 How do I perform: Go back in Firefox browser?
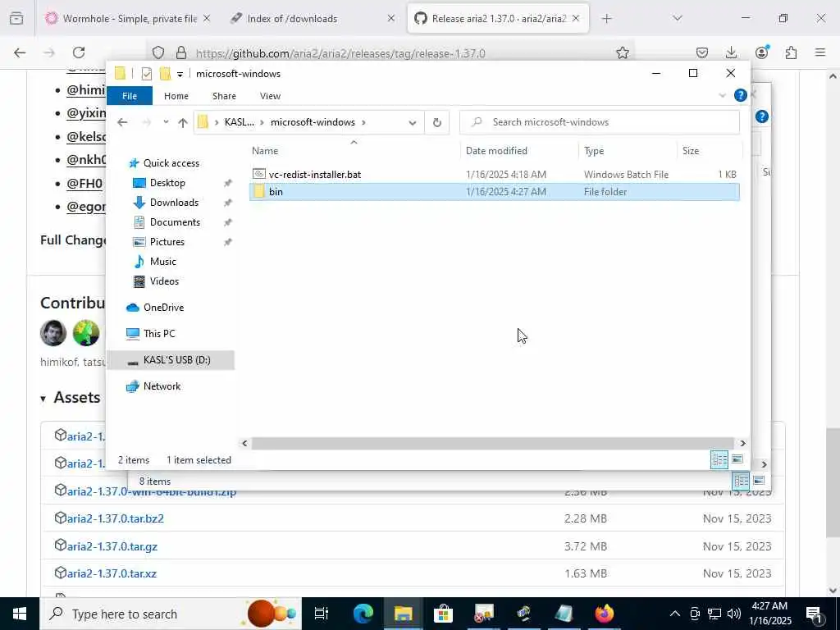tap(20, 52)
